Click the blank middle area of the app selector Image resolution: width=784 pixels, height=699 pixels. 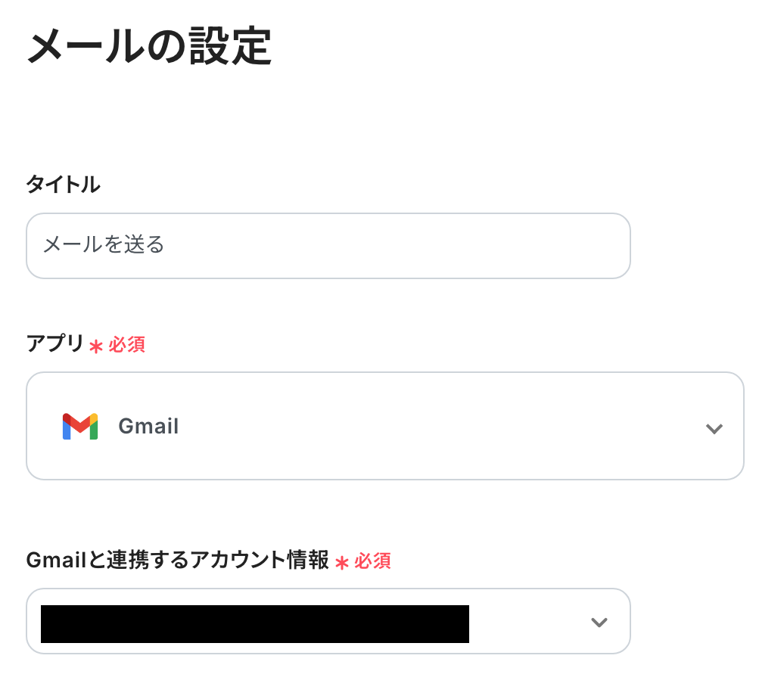click(424, 427)
